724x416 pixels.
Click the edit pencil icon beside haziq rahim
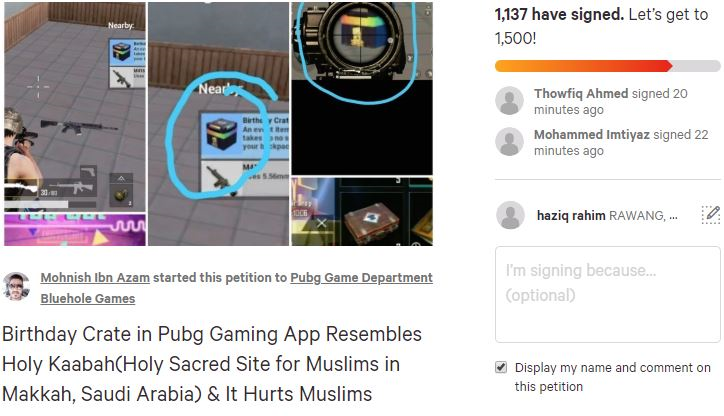click(711, 215)
